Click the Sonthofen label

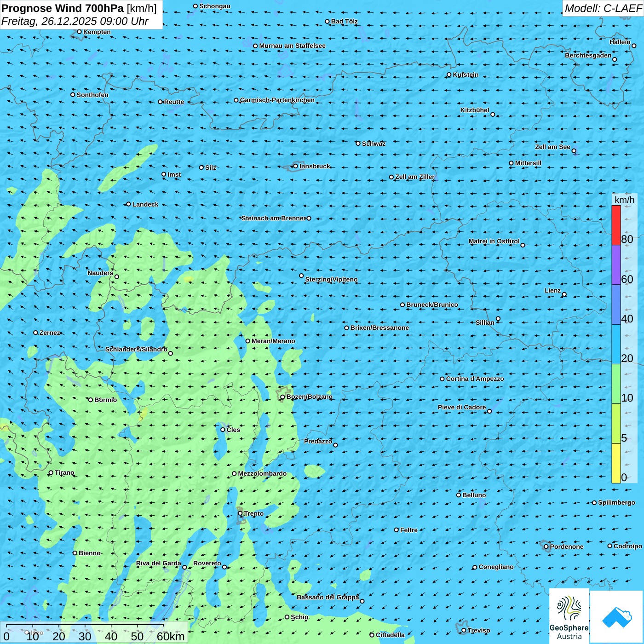pyautogui.click(x=92, y=95)
